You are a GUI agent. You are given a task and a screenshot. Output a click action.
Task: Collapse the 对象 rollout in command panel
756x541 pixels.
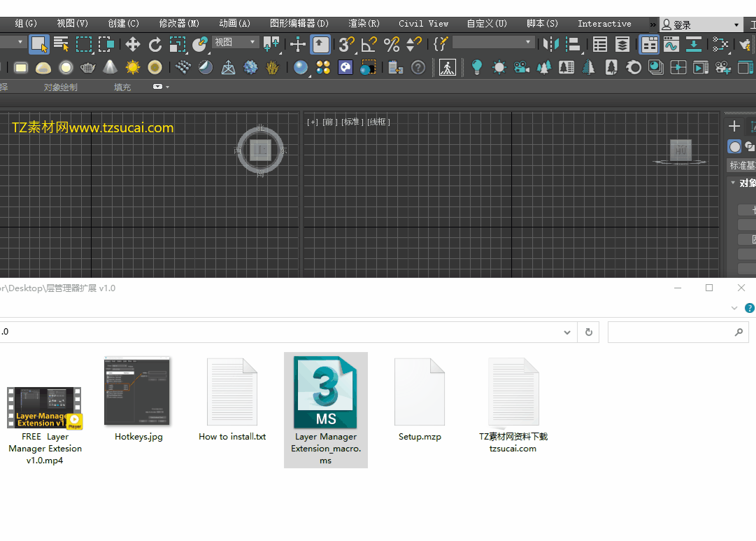(733, 183)
